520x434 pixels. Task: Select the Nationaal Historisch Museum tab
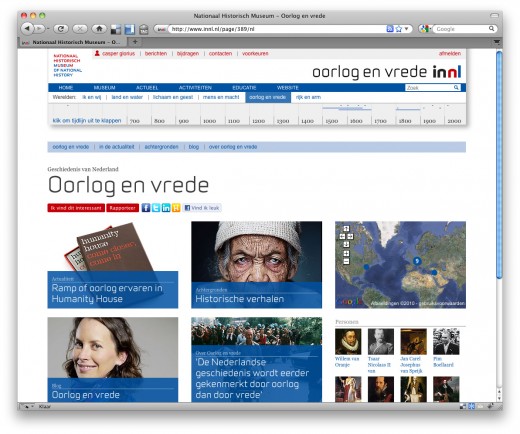(72, 42)
